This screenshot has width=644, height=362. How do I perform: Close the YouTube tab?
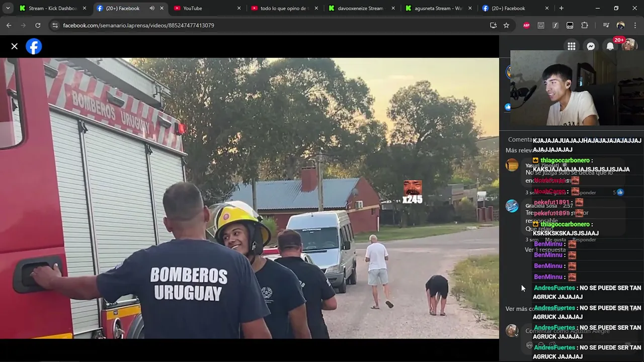tap(239, 8)
